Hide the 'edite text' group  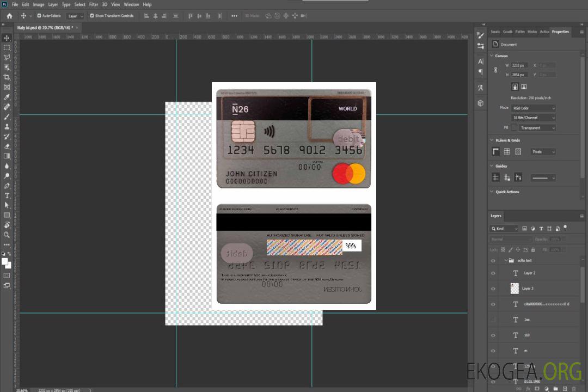tap(493, 261)
